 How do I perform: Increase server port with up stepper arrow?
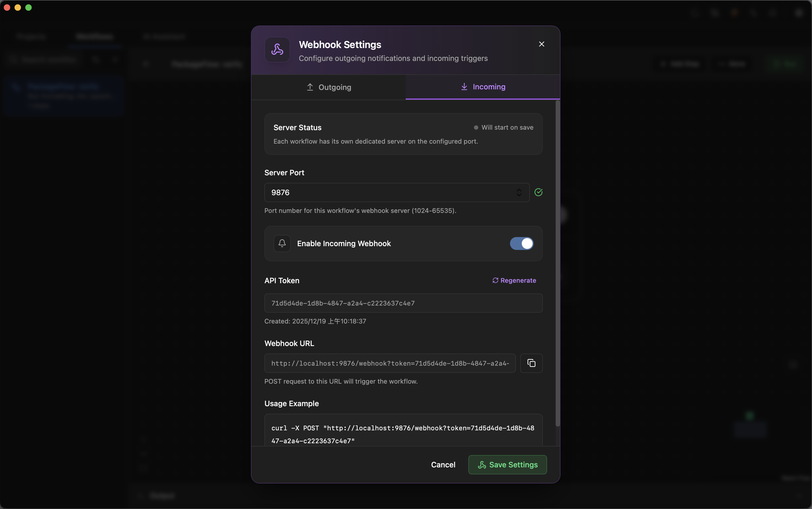pyautogui.click(x=519, y=190)
